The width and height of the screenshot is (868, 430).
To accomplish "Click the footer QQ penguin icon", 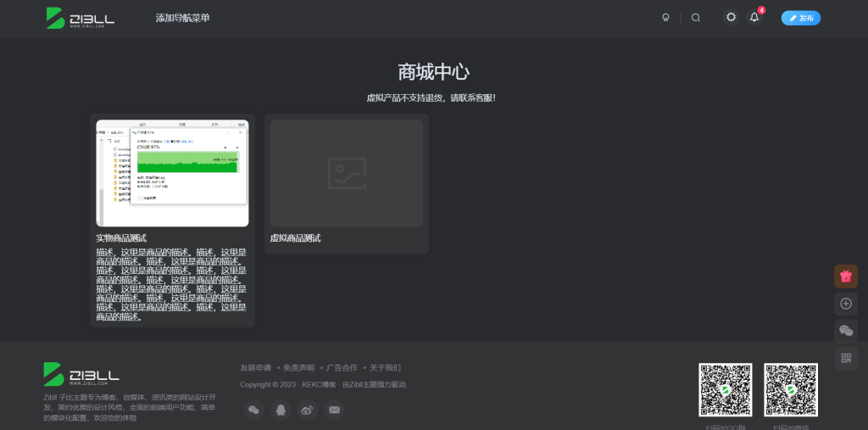I will [x=281, y=410].
